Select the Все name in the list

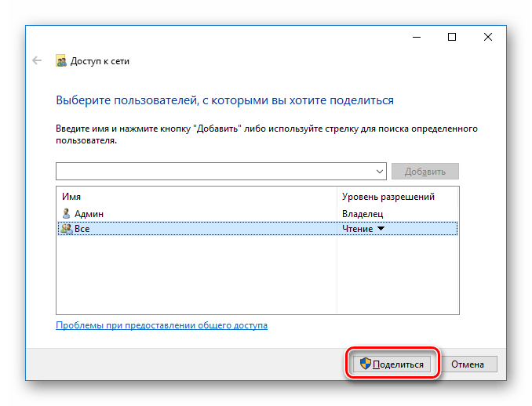pos(82,229)
